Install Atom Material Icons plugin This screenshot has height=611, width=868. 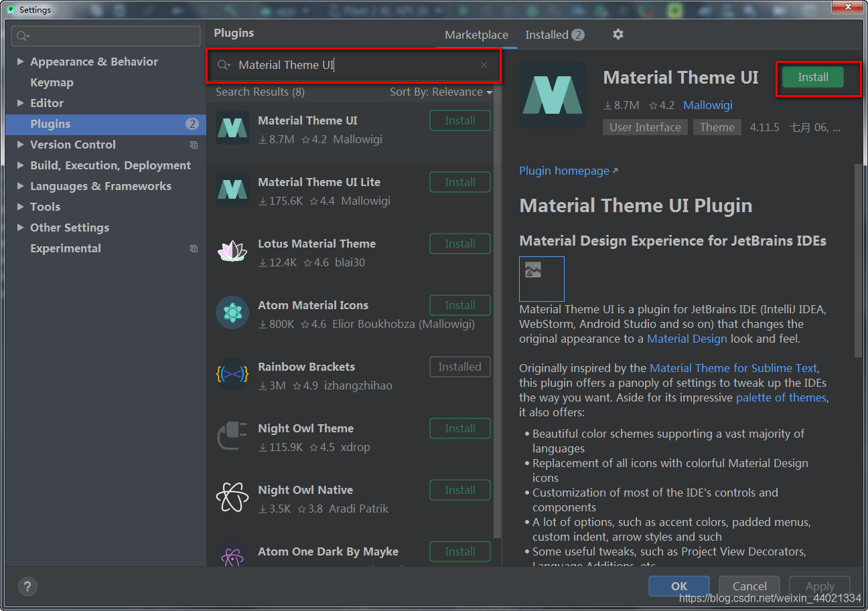coord(460,305)
